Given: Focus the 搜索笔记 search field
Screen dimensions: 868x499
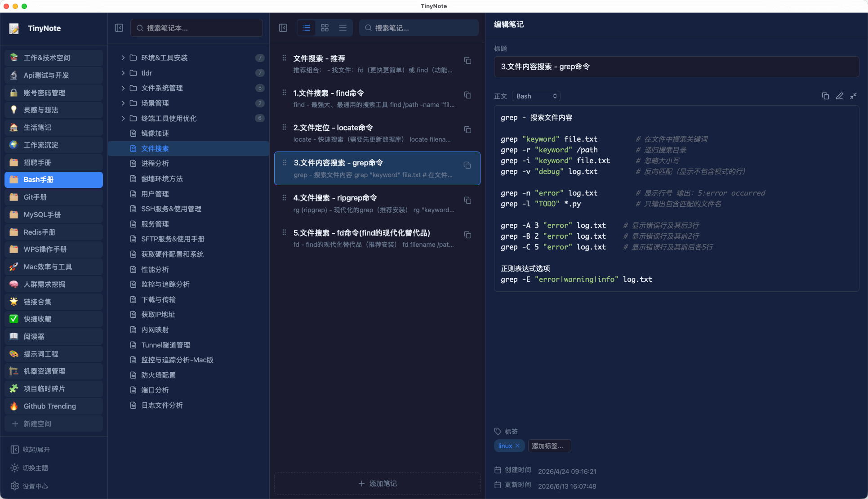Looking at the screenshot, I should tap(418, 28).
